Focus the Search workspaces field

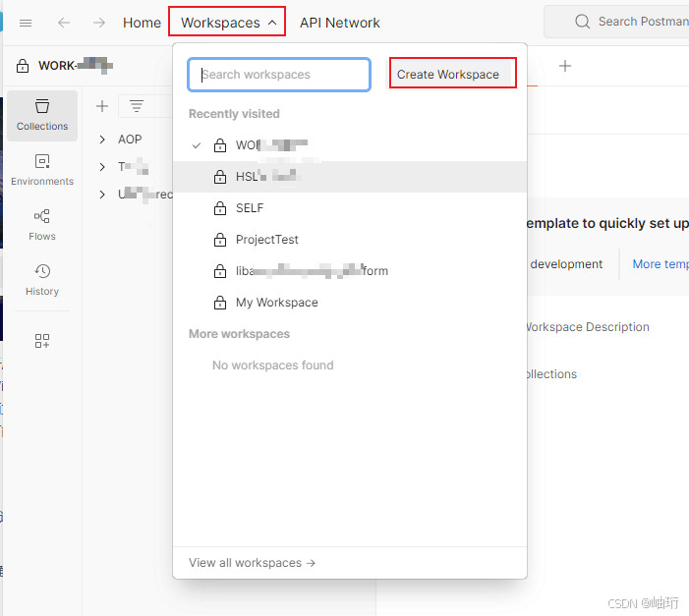[x=279, y=75]
